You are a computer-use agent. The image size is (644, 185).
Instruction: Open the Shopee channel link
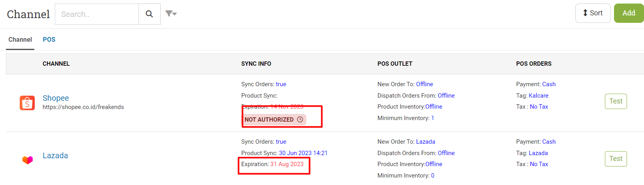click(x=56, y=98)
